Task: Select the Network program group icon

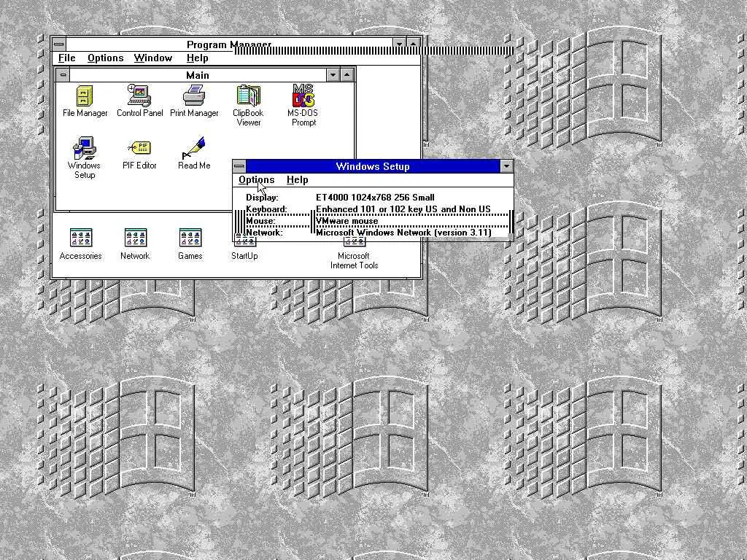Action: pos(135,244)
